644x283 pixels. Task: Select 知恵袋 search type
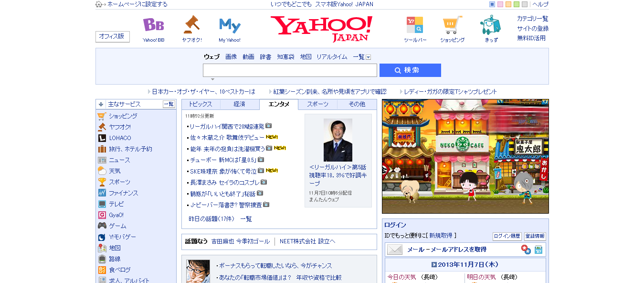pyautogui.click(x=285, y=57)
